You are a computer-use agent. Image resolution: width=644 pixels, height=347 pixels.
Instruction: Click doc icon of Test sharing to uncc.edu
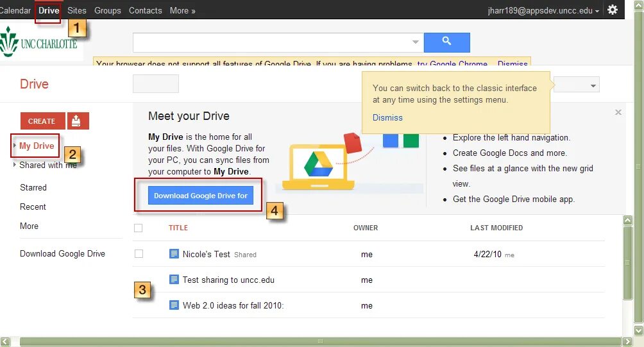click(x=174, y=280)
